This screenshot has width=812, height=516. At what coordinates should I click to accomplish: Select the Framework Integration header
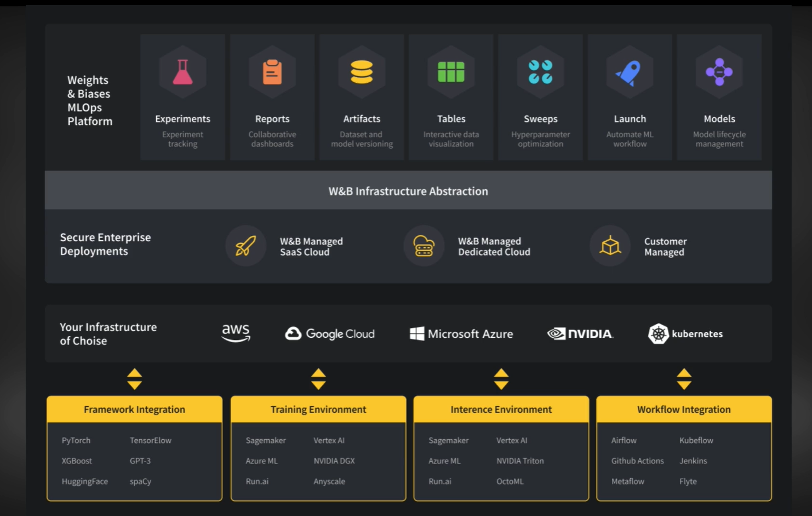pyautogui.click(x=134, y=410)
